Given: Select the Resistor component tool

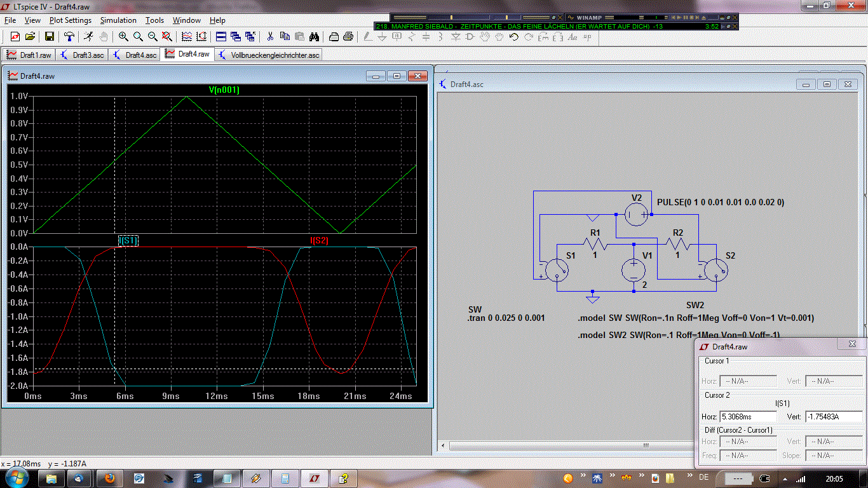Looking at the screenshot, I should tap(413, 37).
